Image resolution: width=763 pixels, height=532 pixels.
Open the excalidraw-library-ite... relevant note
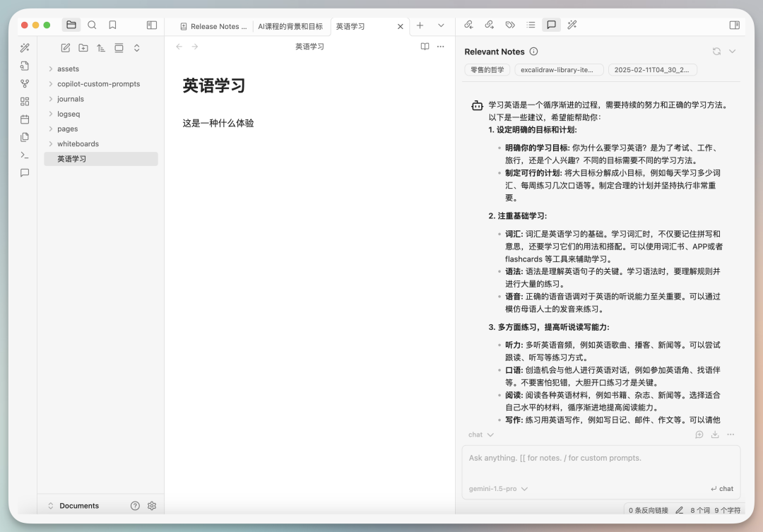point(559,70)
